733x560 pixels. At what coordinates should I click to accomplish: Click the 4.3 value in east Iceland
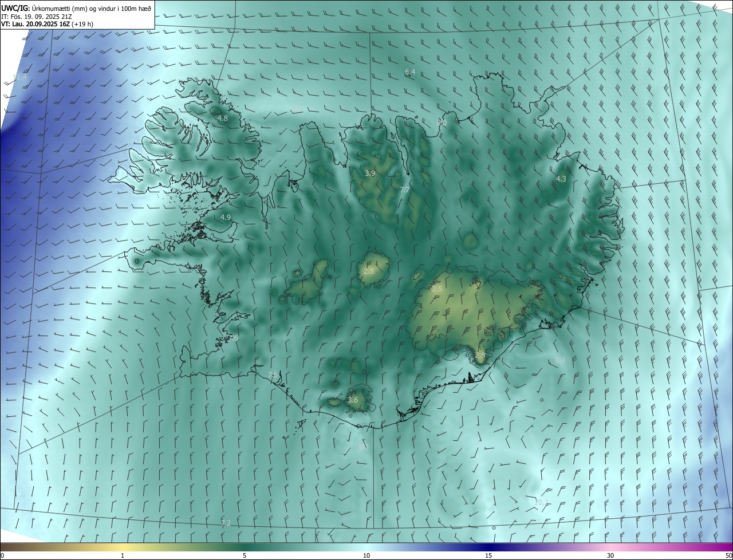pos(561,179)
